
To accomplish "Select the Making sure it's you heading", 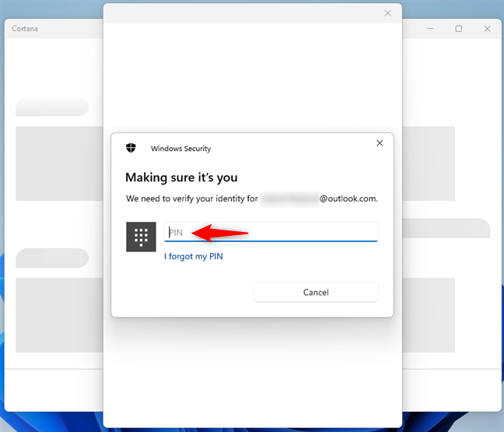I will [x=181, y=177].
